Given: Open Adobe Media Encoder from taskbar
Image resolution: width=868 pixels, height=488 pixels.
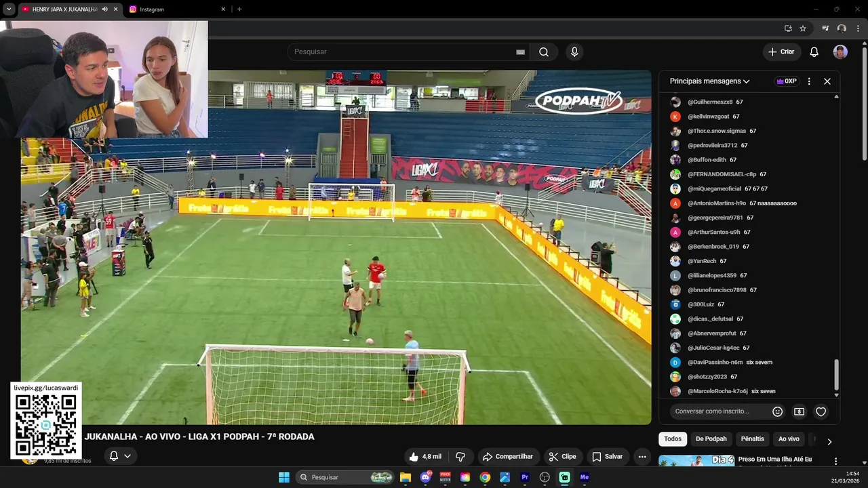Looking at the screenshot, I should (x=585, y=477).
